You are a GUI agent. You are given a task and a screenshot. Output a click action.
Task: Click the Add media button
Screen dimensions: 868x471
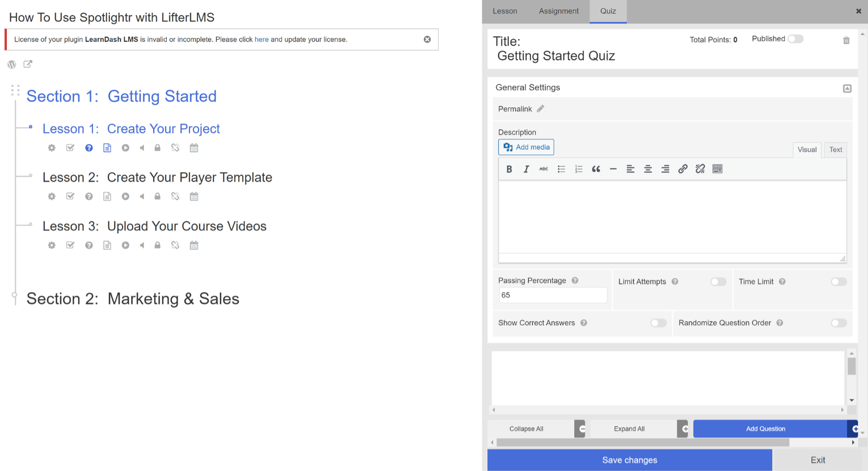(x=526, y=147)
